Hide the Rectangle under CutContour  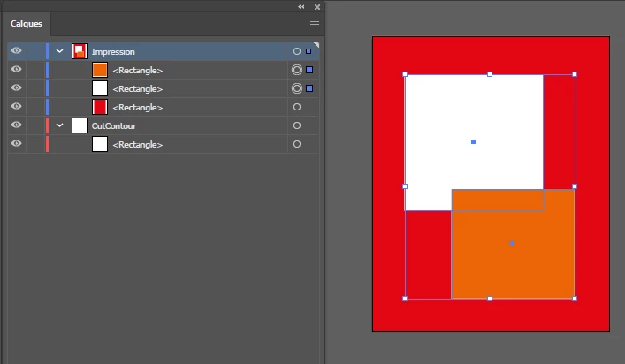click(16, 143)
